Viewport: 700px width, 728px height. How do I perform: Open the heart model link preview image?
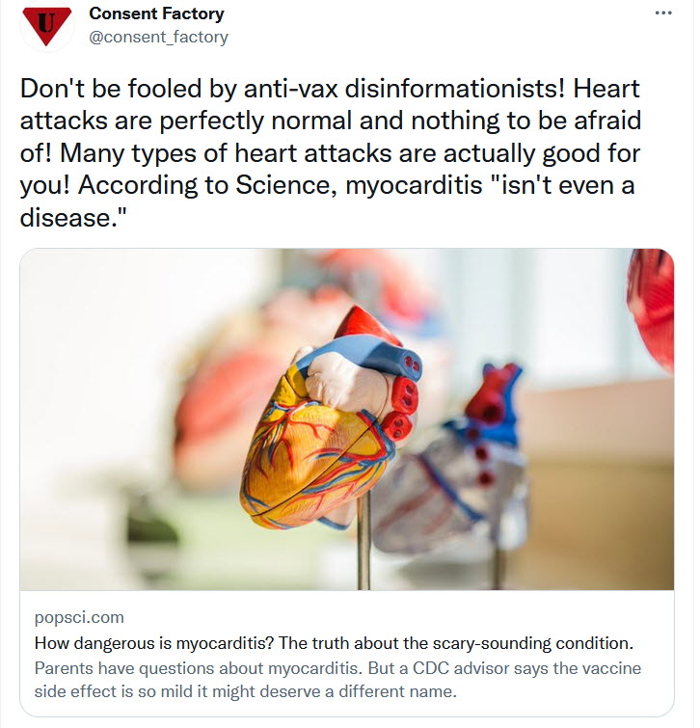tap(347, 418)
